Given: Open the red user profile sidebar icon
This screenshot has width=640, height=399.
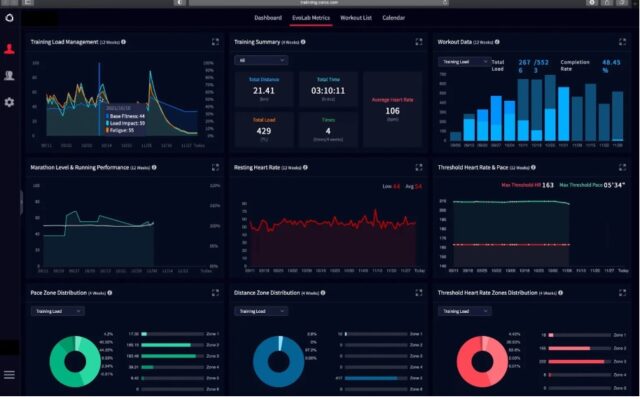Looking at the screenshot, I should 9,49.
